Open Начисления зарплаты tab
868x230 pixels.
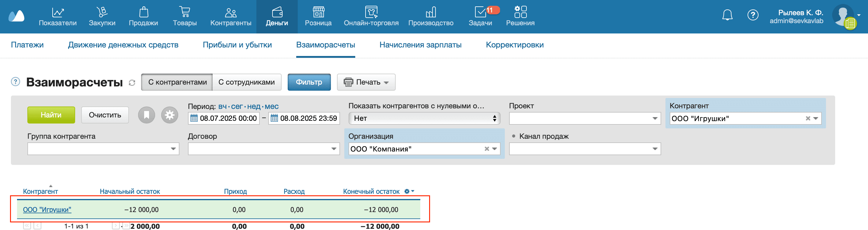click(420, 45)
